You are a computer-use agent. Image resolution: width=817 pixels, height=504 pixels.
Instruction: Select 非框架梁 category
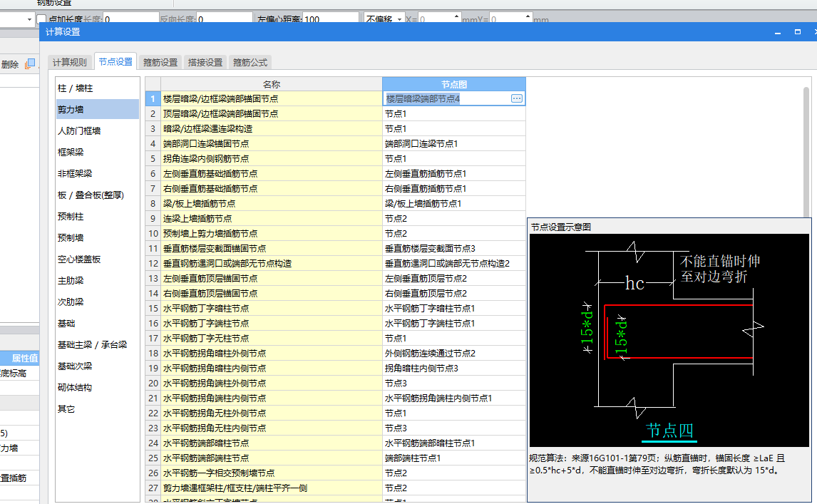98,173
